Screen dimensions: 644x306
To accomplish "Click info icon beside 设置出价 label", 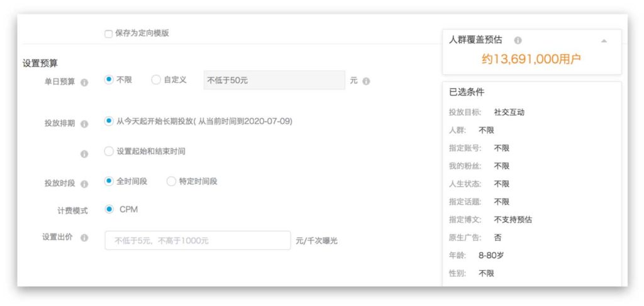I will (x=84, y=238).
